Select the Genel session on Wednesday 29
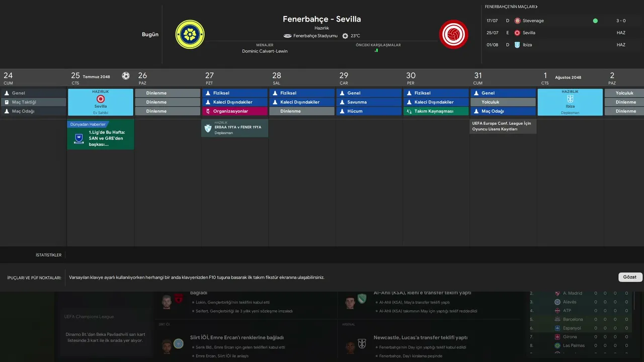Viewport: 644px width, 362px height. pos(369,93)
